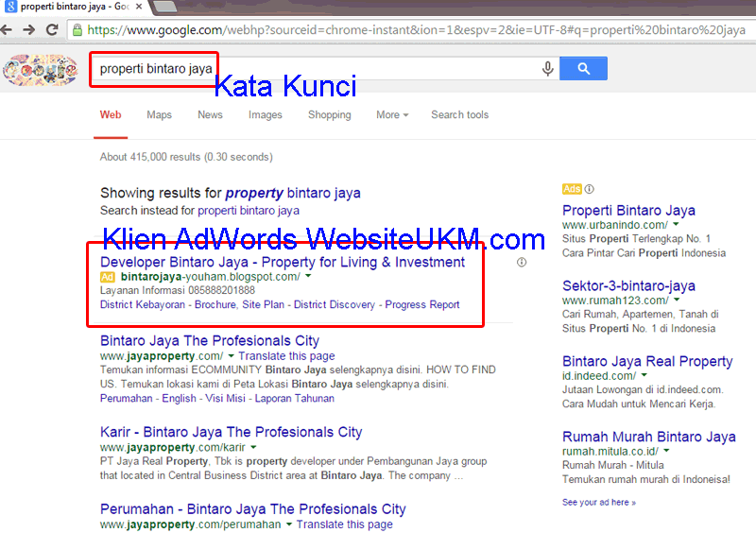Click corrected 'property bintaro jaya' link
Screen dimensions: 756x533
(293, 193)
